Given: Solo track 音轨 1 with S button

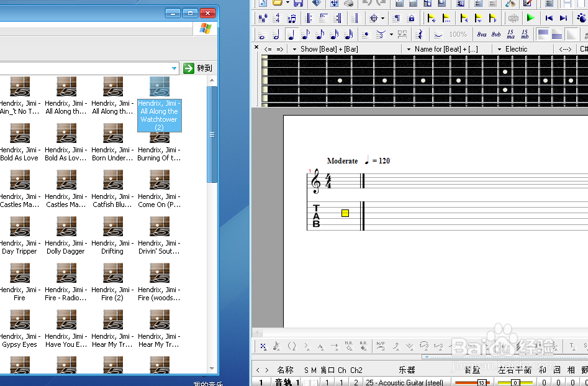Looking at the screenshot, I should [306, 383].
